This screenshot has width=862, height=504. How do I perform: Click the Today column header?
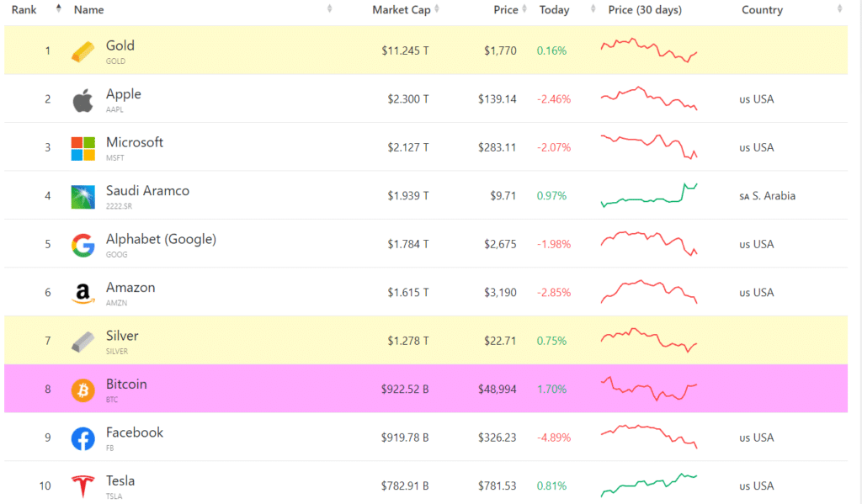(554, 10)
